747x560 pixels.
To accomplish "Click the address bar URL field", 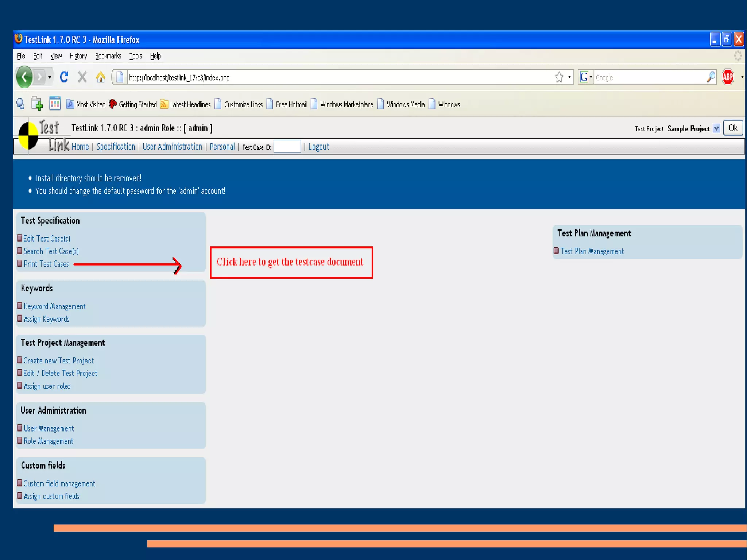I will click(x=339, y=77).
